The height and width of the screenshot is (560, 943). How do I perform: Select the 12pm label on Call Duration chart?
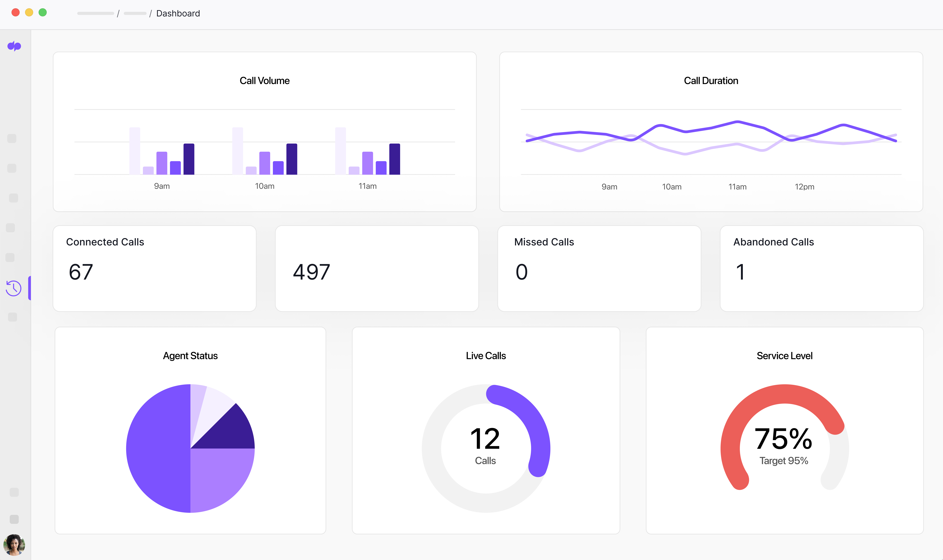coord(804,187)
